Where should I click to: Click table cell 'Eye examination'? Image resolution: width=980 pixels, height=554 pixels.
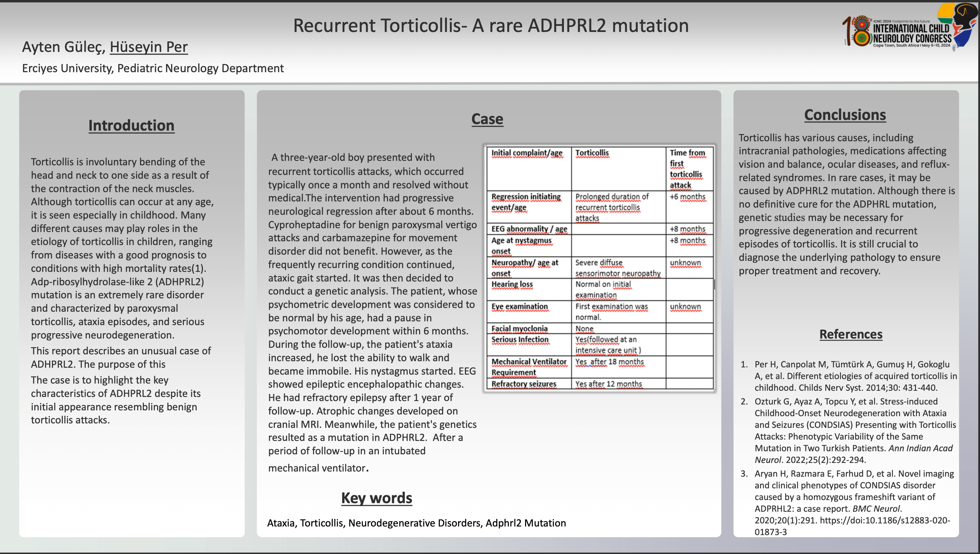(529, 312)
